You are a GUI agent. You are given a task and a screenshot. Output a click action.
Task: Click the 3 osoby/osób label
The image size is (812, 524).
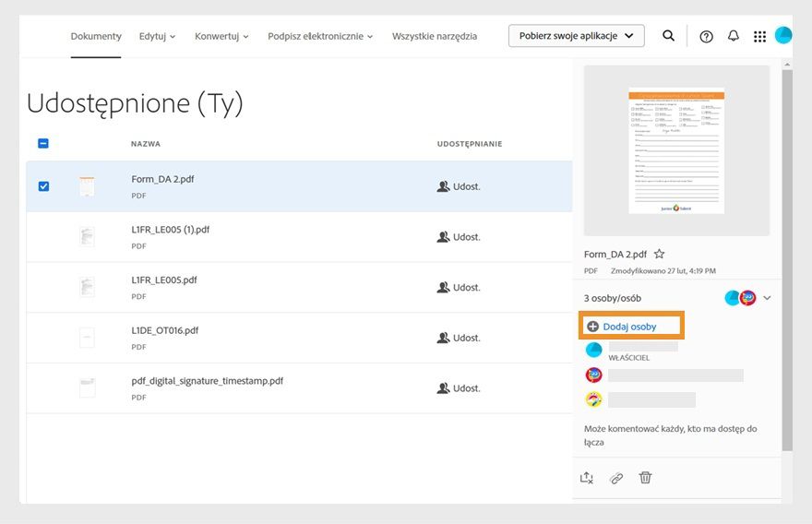pyautogui.click(x=613, y=298)
